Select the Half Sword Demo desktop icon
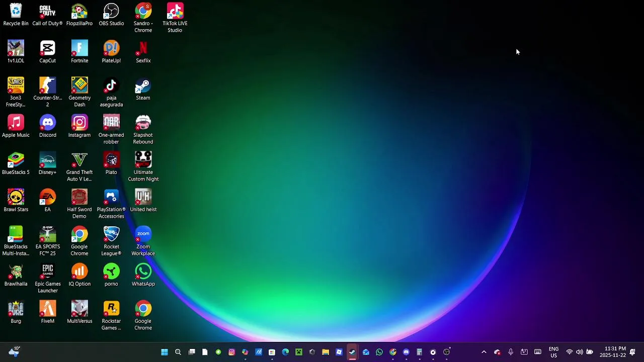 point(79,204)
